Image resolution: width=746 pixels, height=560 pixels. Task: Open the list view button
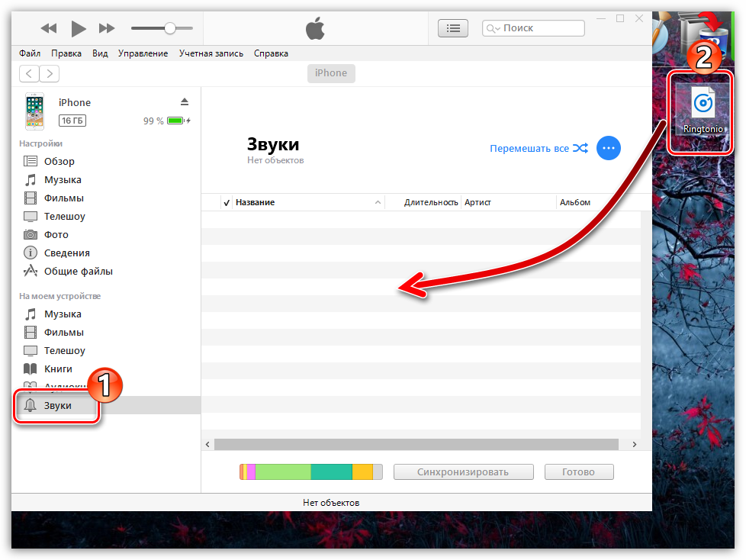click(453, 28)
